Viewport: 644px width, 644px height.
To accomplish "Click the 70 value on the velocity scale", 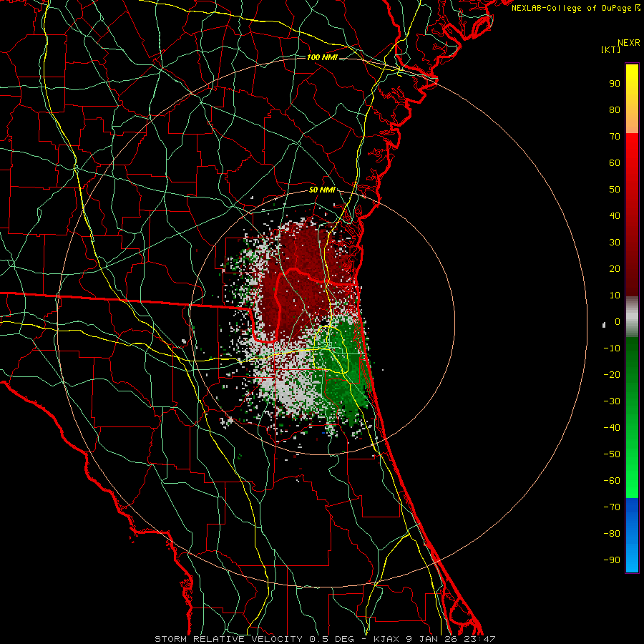I will (615, 137).
